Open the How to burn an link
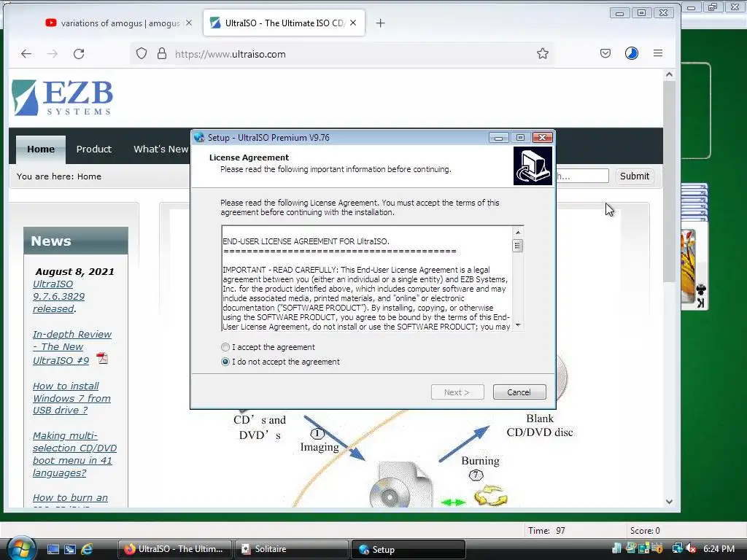This screenshot has height=560, width=747. (x=70, y=497)
